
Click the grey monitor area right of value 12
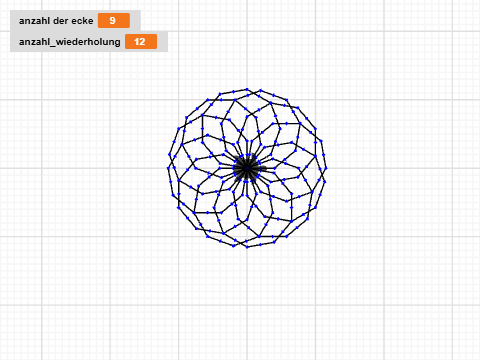point(162,42)
